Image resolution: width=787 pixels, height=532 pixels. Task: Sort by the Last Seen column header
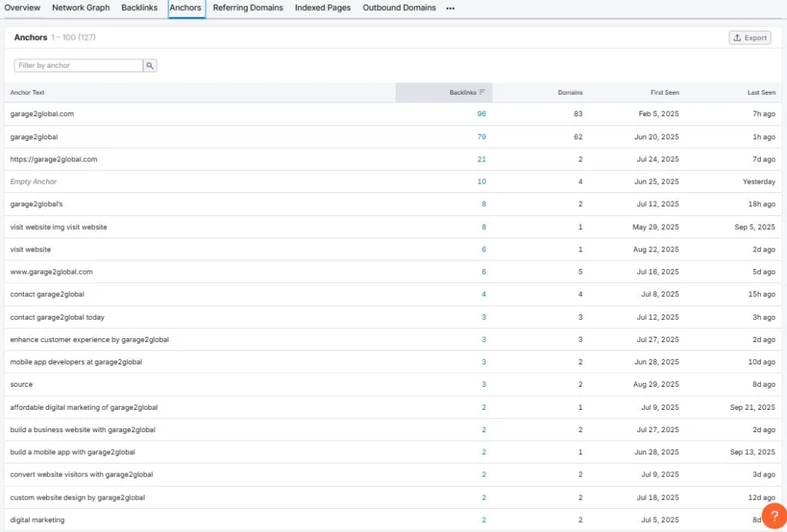click(x=762, y=92)
